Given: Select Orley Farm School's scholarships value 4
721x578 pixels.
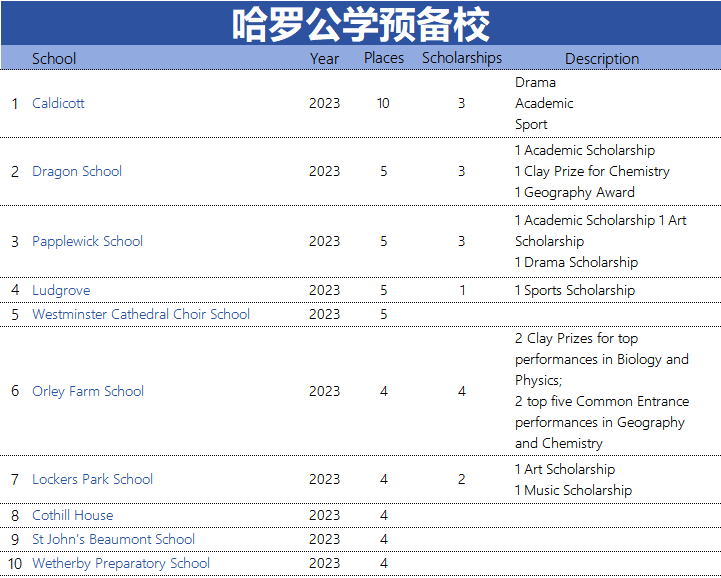Looking at the screenshot, I should [462, 391].
